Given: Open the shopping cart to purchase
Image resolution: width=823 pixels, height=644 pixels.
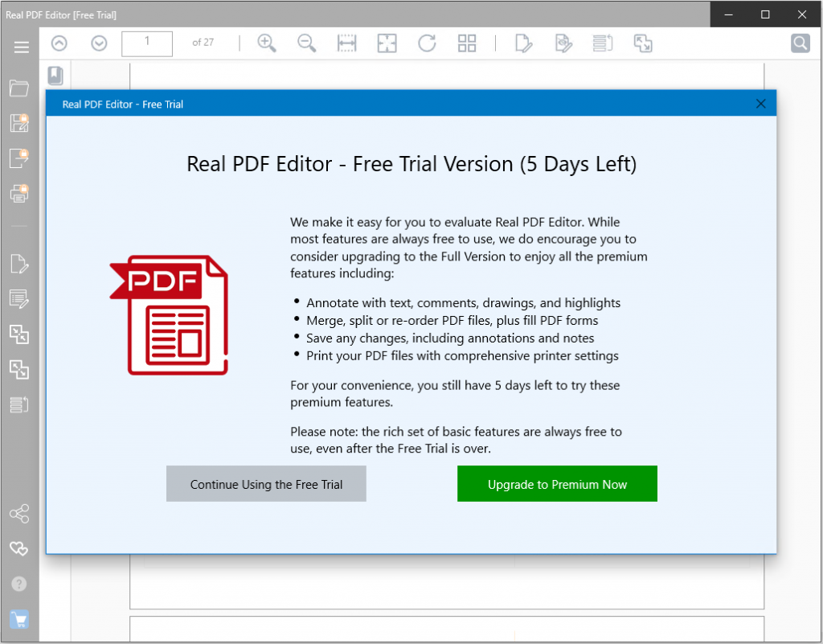Looking at the screenshot, I should point(19,619).
